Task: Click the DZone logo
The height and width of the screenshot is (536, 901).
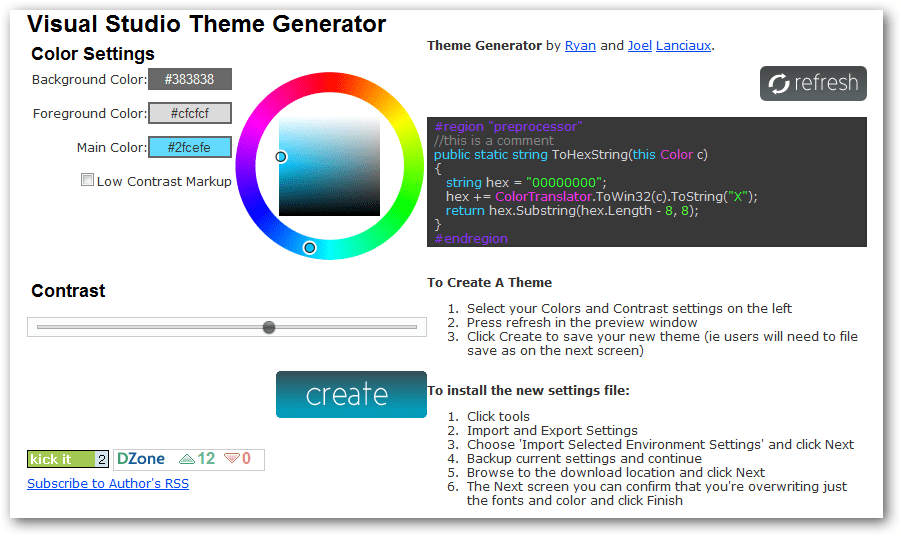Action: pyautogui.click(x=141, y=458)
